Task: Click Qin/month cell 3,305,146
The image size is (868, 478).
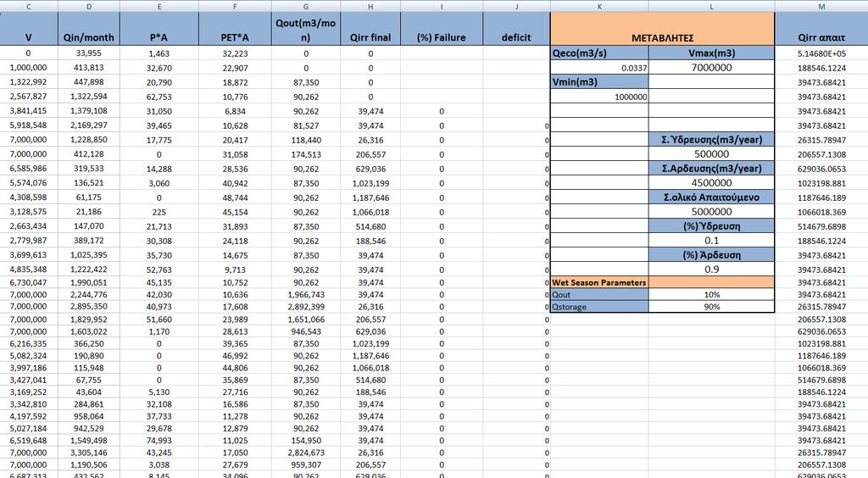Action: 88,453
